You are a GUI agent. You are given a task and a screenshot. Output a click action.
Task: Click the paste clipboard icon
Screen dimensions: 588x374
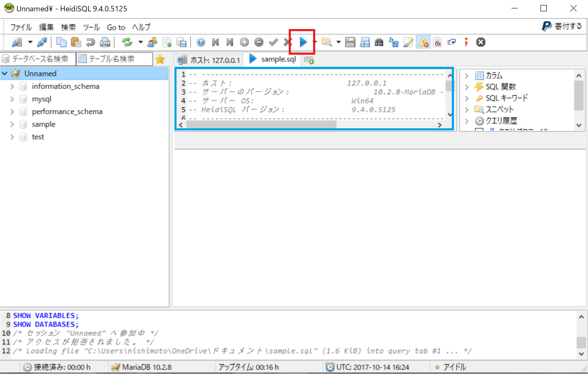76,42
